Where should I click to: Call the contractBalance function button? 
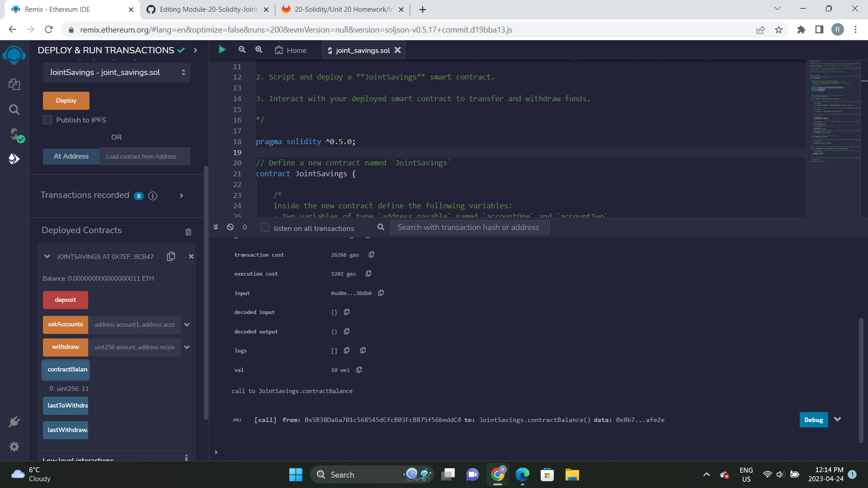click(x=66, y=370)
